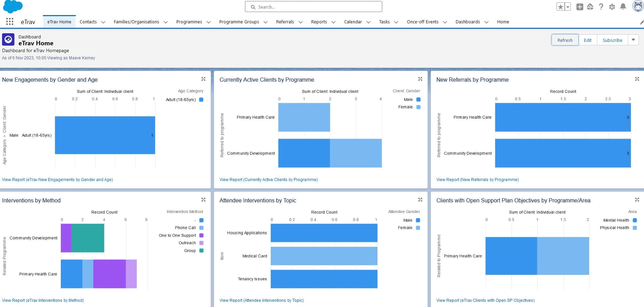The width and height of the screenshot is (644, 307).
Task: Click Primary Health Care bar in New Referrals
Action: tap(563, 117)
